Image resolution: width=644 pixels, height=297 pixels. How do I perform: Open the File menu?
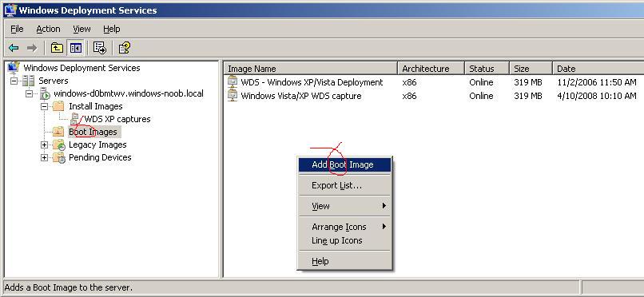click(x=17, y=29)
